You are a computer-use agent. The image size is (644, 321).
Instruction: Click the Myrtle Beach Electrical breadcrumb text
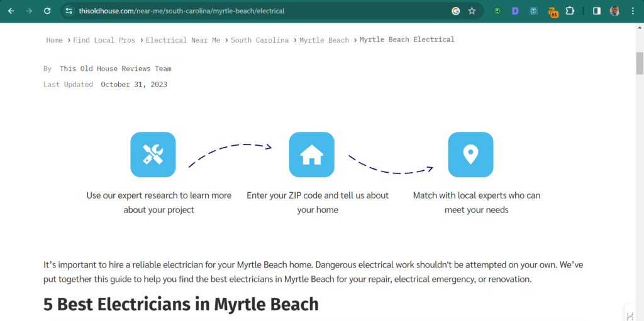[407, 40]
